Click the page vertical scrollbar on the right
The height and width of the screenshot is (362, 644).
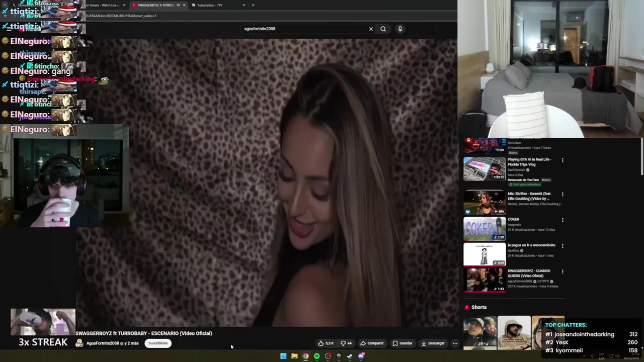641,157
